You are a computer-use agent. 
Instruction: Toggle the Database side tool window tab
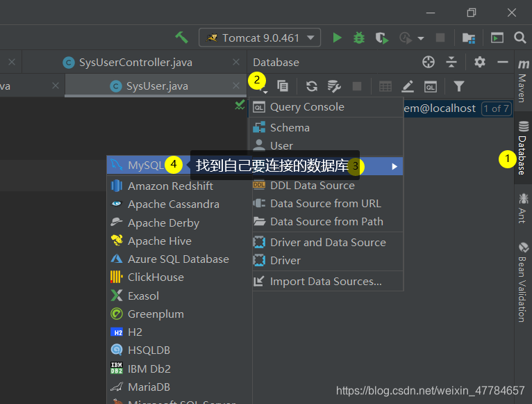(523, 147)
